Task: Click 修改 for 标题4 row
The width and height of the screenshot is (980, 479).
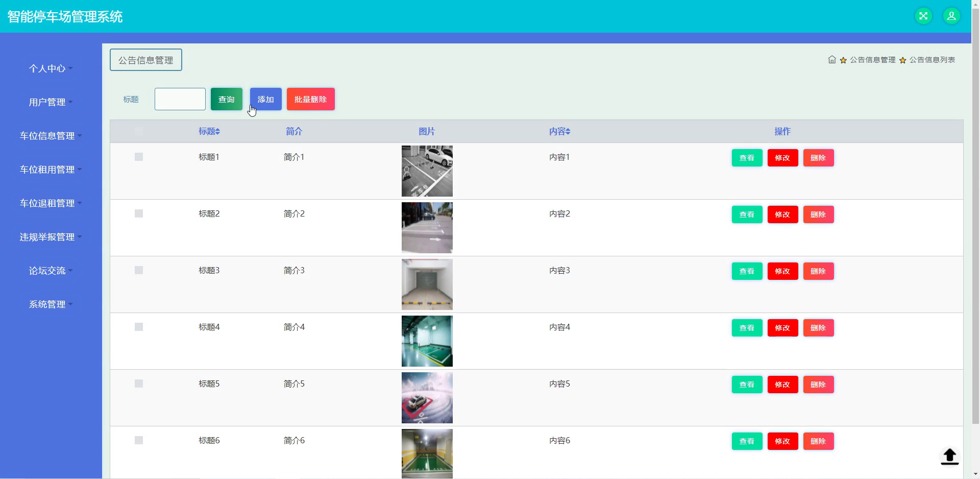Action: tap(782, 328)
